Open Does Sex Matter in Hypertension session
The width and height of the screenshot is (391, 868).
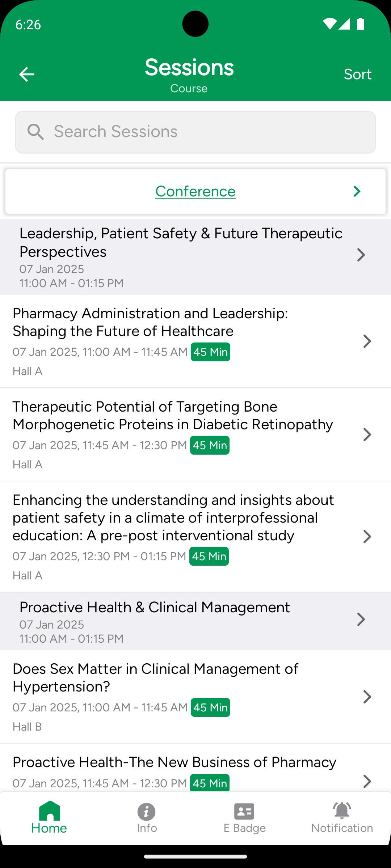195,697
